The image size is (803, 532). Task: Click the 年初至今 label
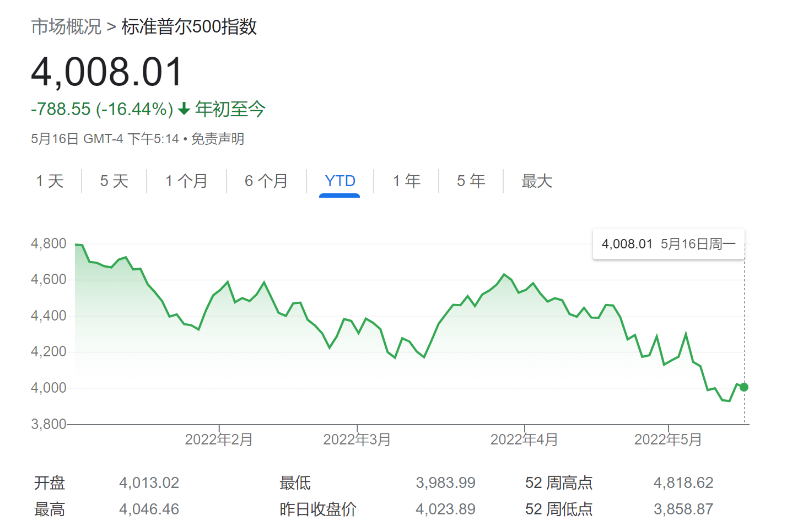click(x=230, y=109)
